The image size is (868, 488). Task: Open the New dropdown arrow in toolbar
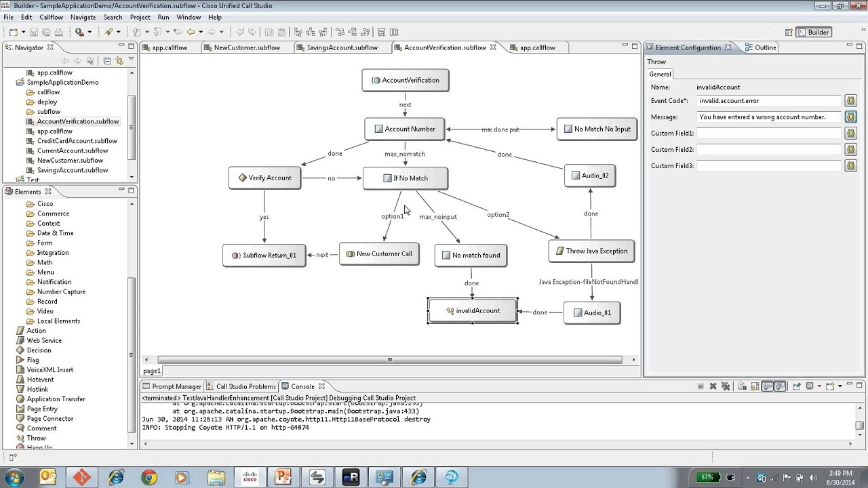click(23, 32)
